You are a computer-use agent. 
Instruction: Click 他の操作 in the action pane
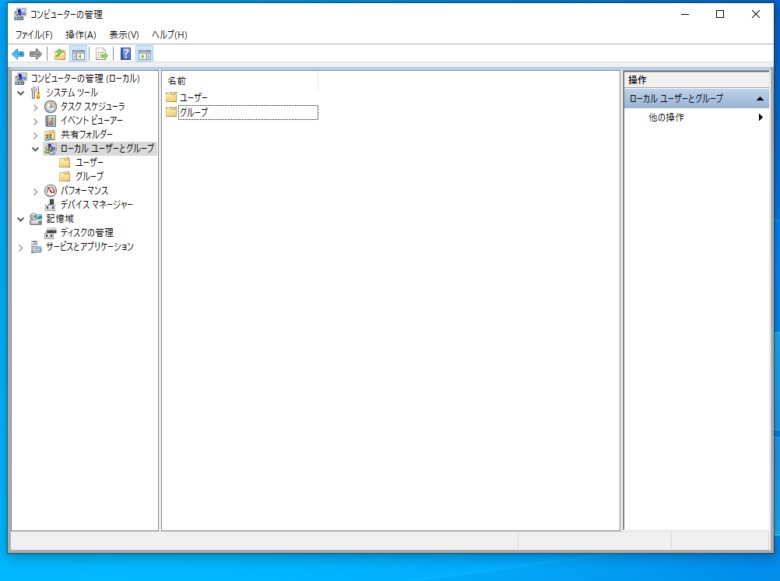[x=666, y=117]
